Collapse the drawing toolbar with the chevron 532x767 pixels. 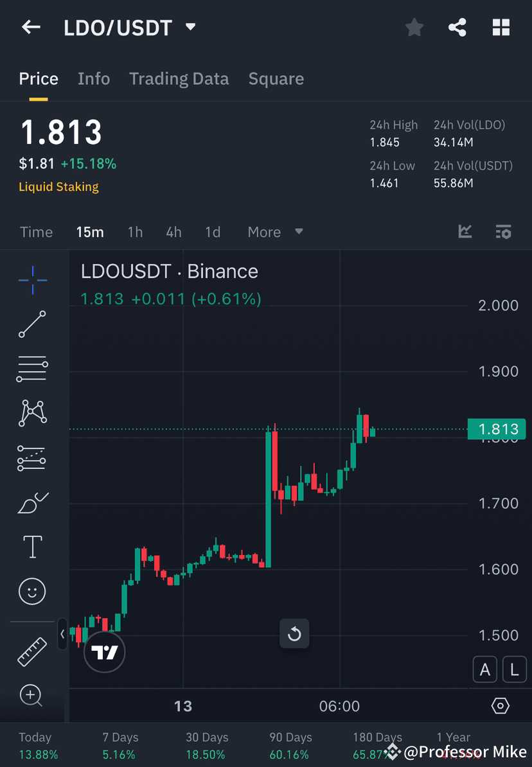62,634
